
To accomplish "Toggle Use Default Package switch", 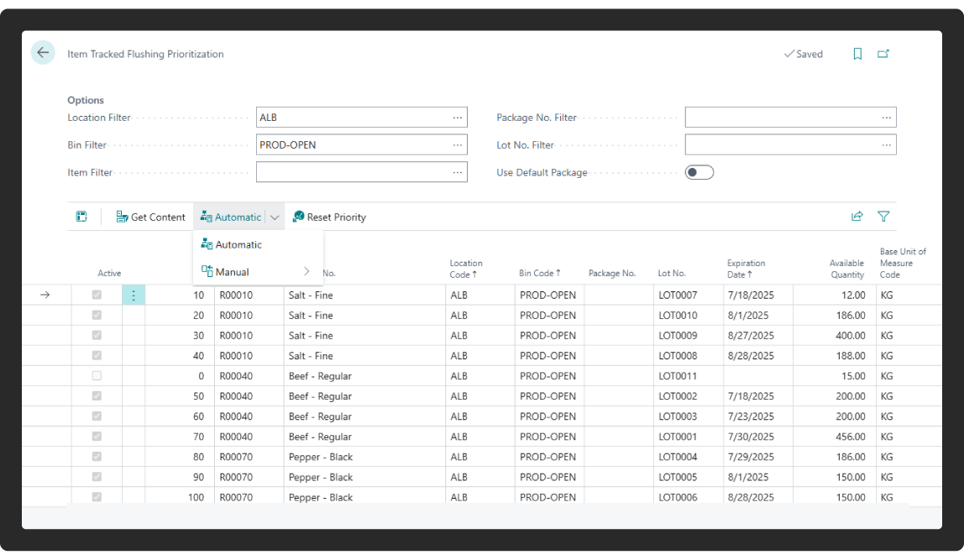I will click(x=699, y=173).
